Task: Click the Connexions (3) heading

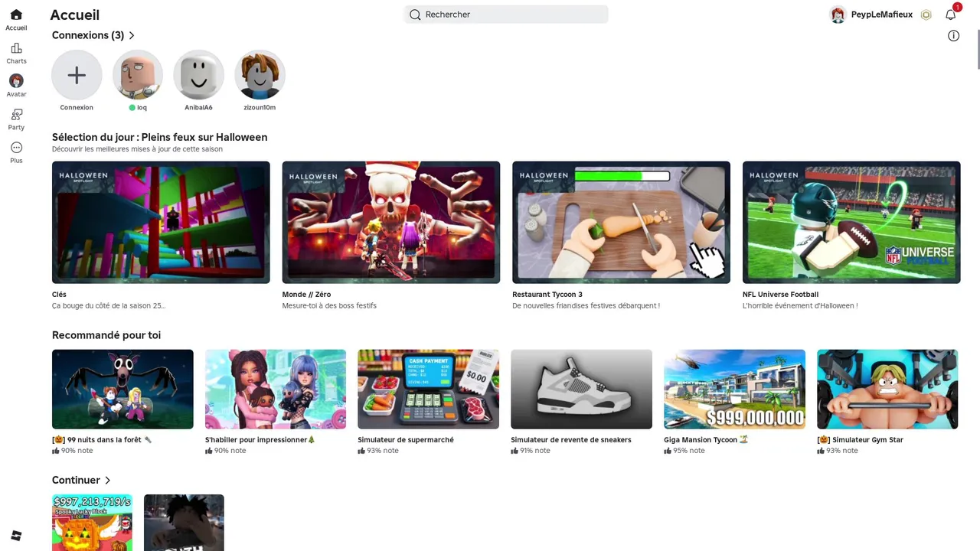Action: pos(88,35)
